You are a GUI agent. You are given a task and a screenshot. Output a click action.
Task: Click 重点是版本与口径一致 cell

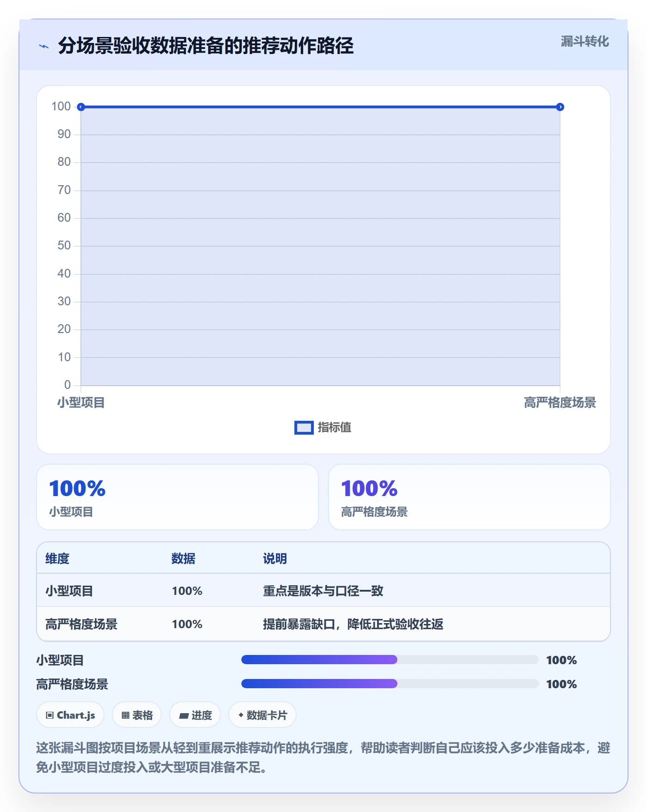pyautogui.click(x=323, y=591)
